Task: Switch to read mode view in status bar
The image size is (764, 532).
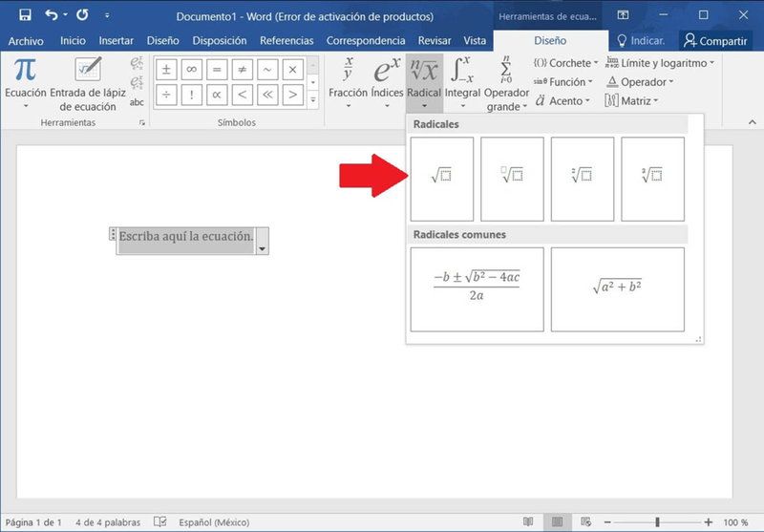Action: 528,521
